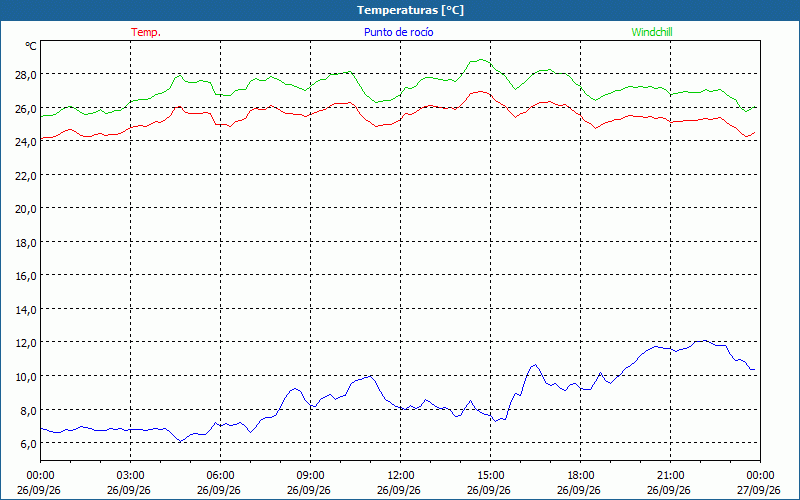This screenshot has height=500, width=800.
Task: Click the blue dew point peak near 22:00
Action: tap(705, 340)
